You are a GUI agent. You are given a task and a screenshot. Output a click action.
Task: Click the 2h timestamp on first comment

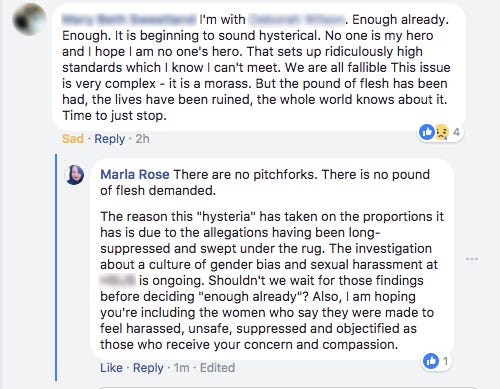(142, 139)
